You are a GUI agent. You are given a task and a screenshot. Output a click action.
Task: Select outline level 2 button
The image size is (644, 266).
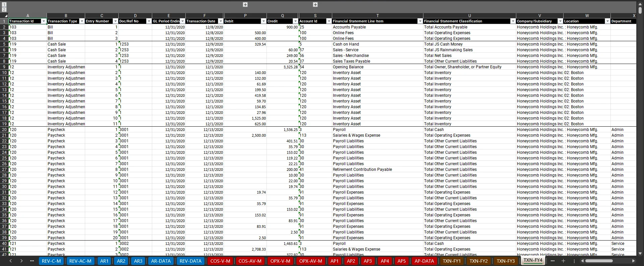[x=4, y=10]
